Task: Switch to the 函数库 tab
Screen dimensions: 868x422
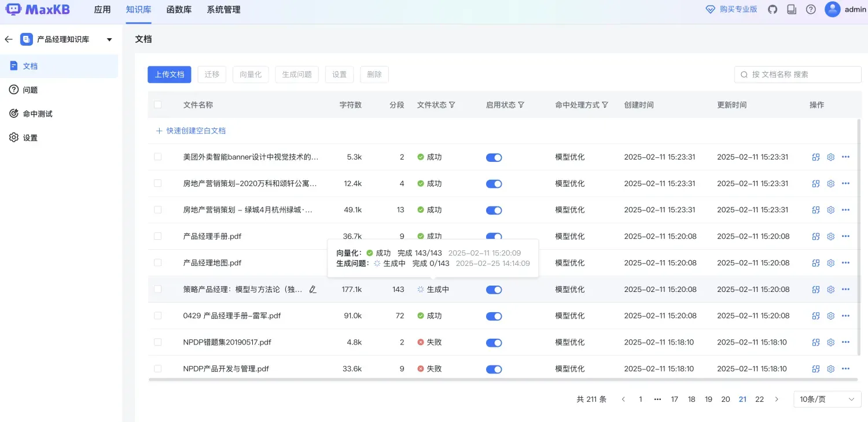Action: click(x=179, y=9)
